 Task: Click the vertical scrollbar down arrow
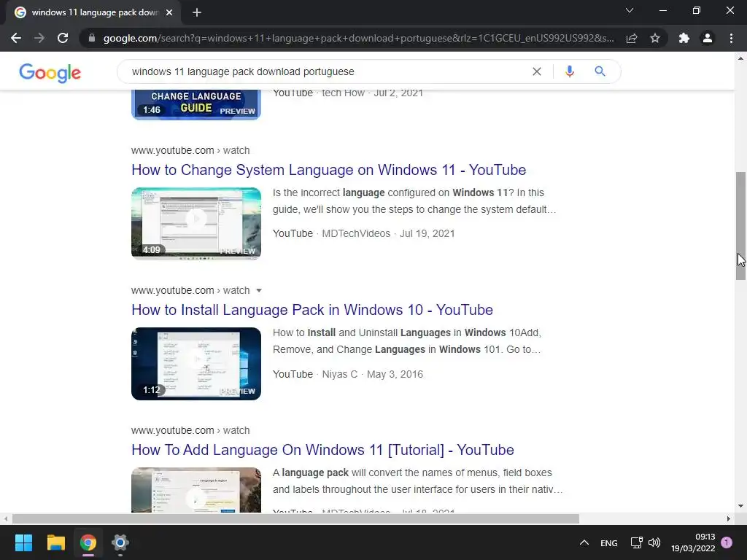pos(740,506)
